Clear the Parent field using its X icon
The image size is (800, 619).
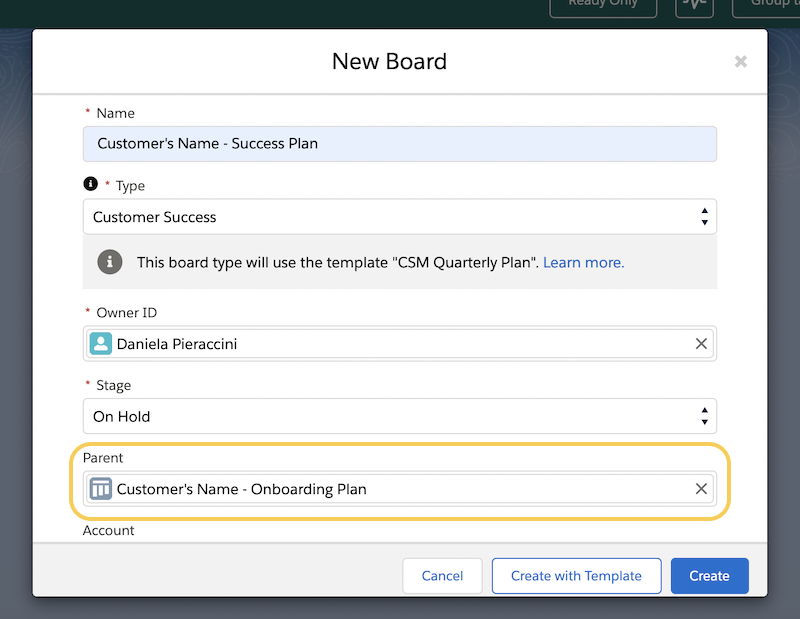click(x=701, y=489)
